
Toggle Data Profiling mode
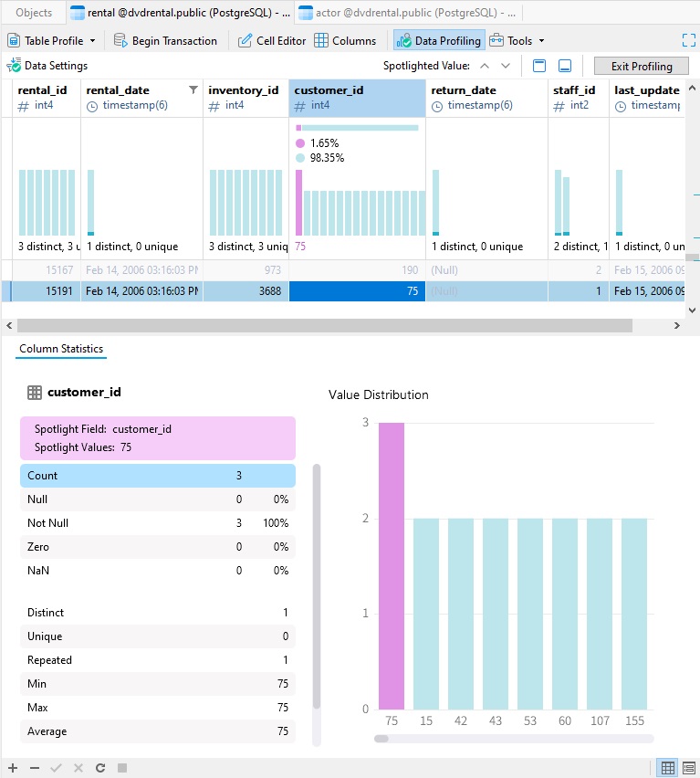(439, 41)
